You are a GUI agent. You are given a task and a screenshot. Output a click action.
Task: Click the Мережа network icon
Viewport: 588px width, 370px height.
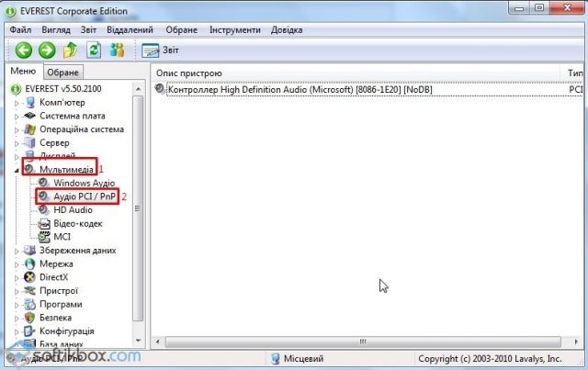[30, 263]
